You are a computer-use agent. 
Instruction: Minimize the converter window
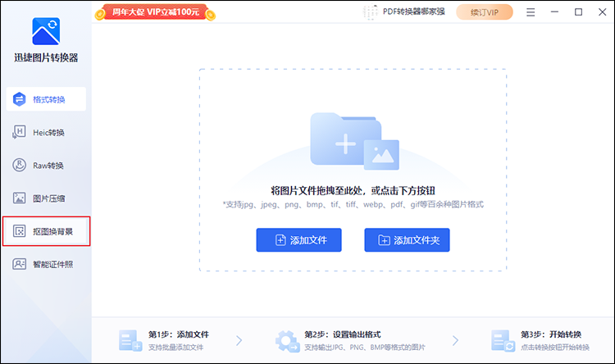555,12
